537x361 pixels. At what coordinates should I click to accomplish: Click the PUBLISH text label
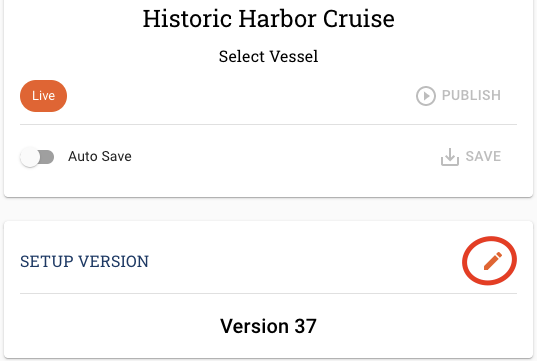click(x=471, y=96)
